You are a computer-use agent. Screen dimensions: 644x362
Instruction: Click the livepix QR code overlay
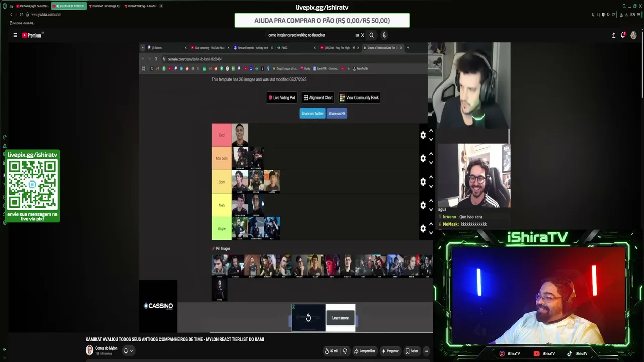pos(32,186)
